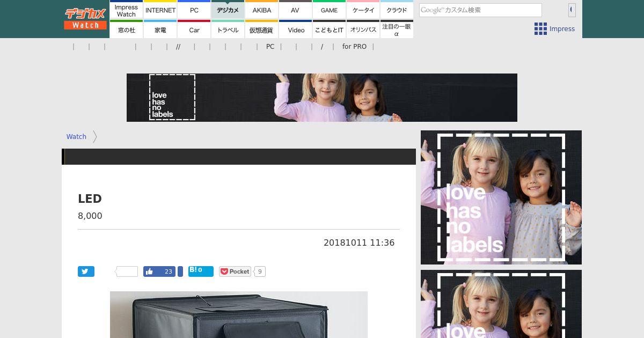Screen dimensions: 644x338
Task: Open the 仮想通貨 tab
Action: pyautogui.click(x=262, y=30)
